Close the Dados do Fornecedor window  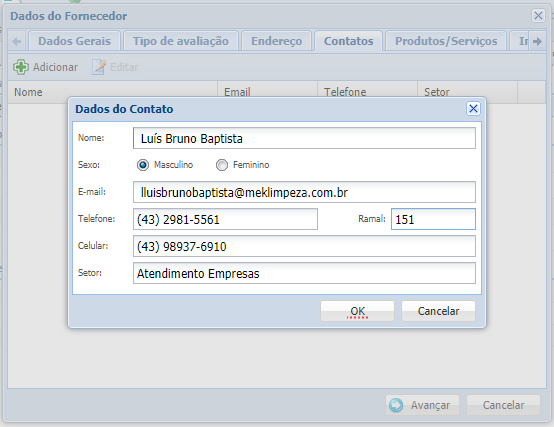[x=538, y=16]
